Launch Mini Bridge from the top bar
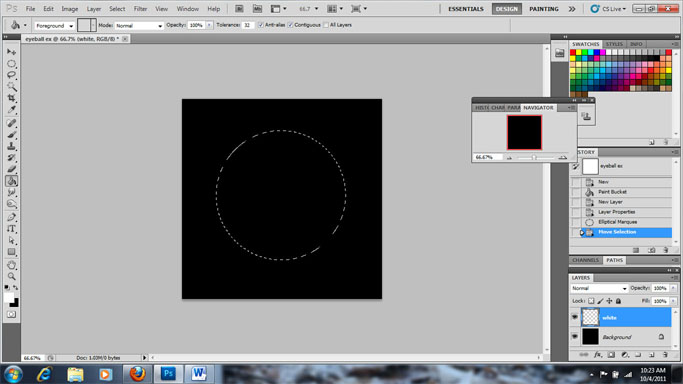This screenshot has width=683, height=384. coord(257,9)
